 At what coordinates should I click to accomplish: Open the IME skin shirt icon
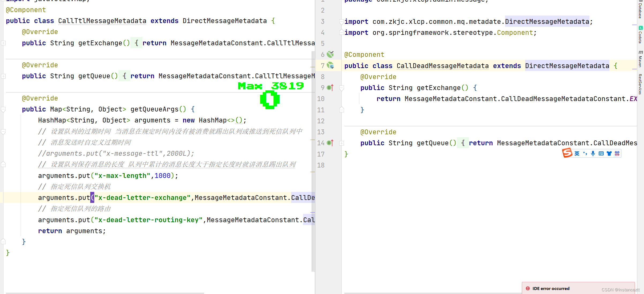[x=609, y=153]
